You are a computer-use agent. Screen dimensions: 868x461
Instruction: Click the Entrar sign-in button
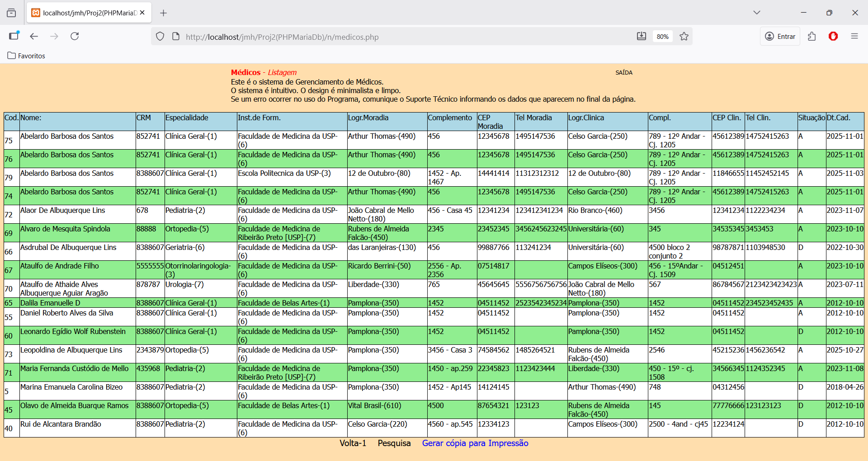click(780, 36)
